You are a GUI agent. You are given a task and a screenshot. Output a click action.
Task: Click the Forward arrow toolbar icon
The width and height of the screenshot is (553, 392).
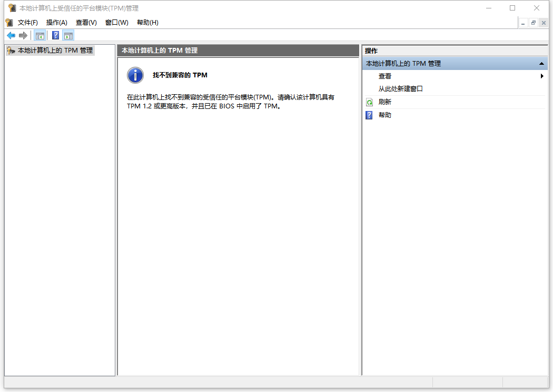click(x=23, y=36)
